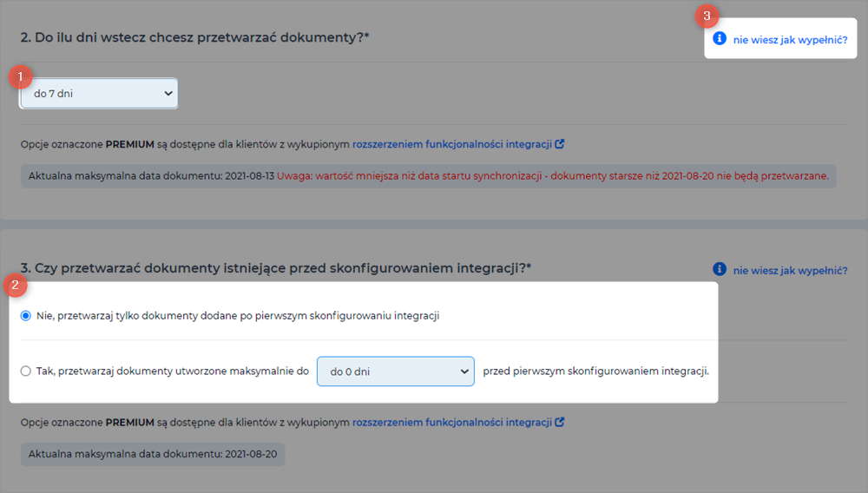Click external-link icon under the 'do 7 dni' dropdown
The width and height of the screenshot is (868, 493).
(x=560, y=144)
